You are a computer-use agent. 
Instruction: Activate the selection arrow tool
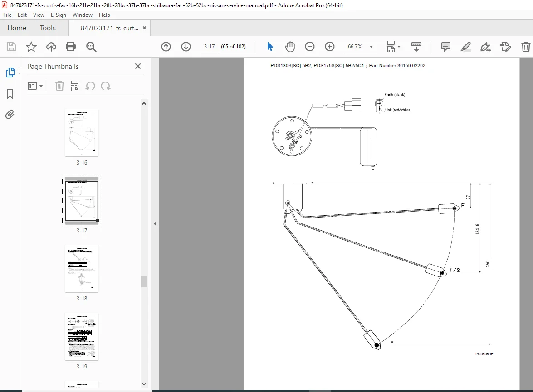[x=270, y=47]
